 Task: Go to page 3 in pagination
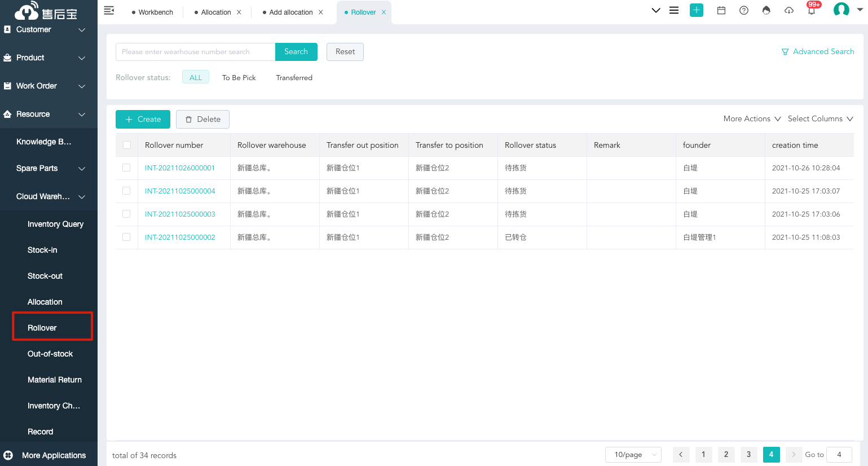tap(748, 455)
